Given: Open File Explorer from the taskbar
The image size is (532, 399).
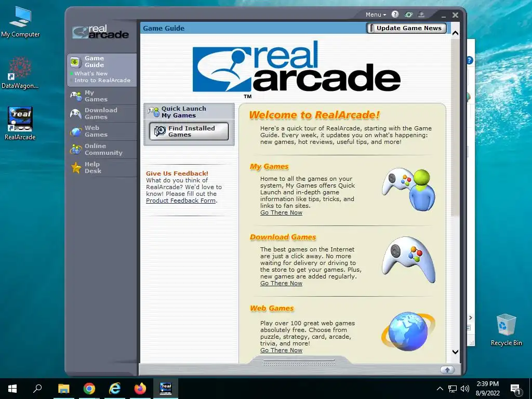Looking at the screenshot, I should point(63,389).
